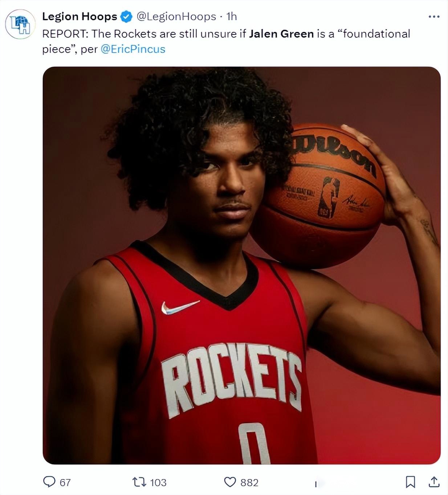Click the blue verified badge icon

[126, 17]
